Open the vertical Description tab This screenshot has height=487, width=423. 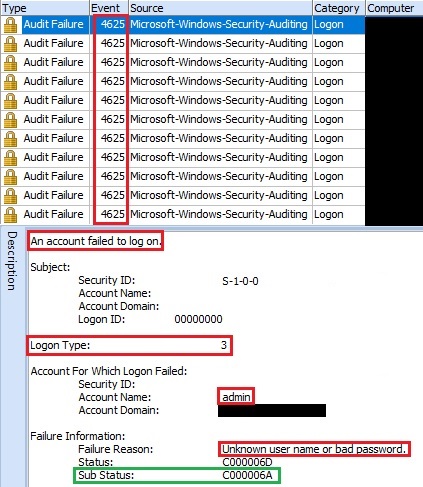click(12, 261)
